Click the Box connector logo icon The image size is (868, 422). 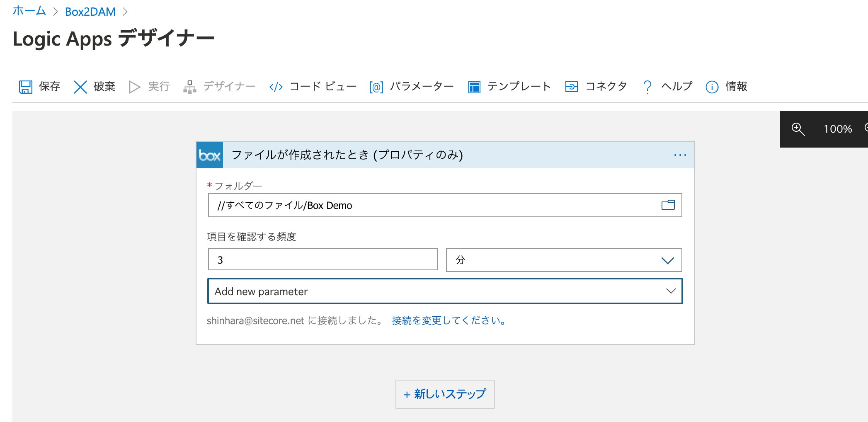click(x=210, y=155)
